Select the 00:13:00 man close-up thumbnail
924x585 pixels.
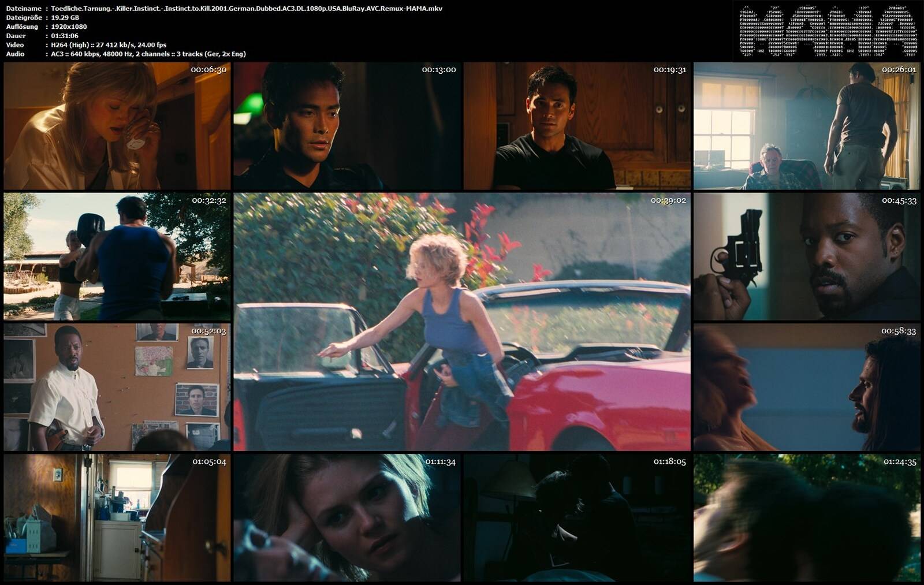pos(348,126)
